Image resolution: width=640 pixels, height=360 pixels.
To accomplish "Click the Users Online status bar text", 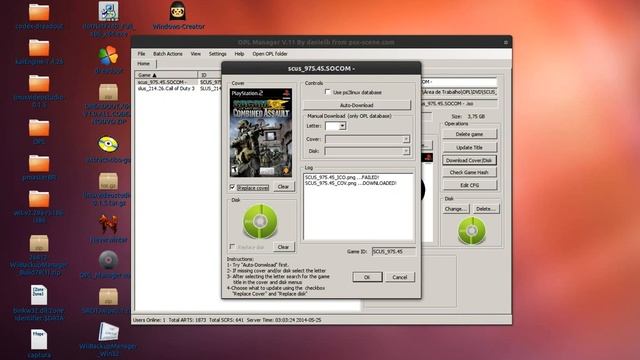I will pyautogui.click(x=149, y=320).
